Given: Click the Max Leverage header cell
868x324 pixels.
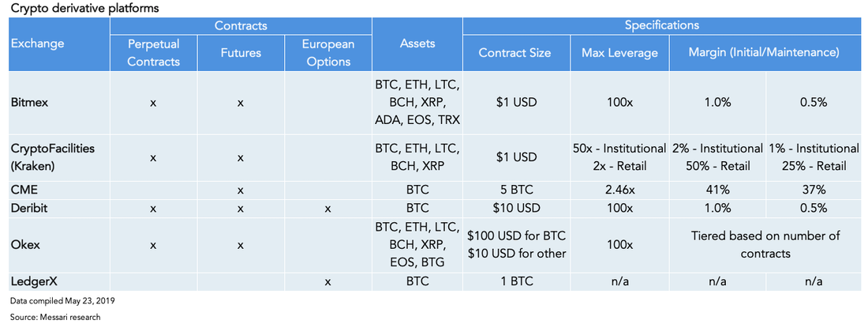Looking at the screenshot, I should pos(619,53).
